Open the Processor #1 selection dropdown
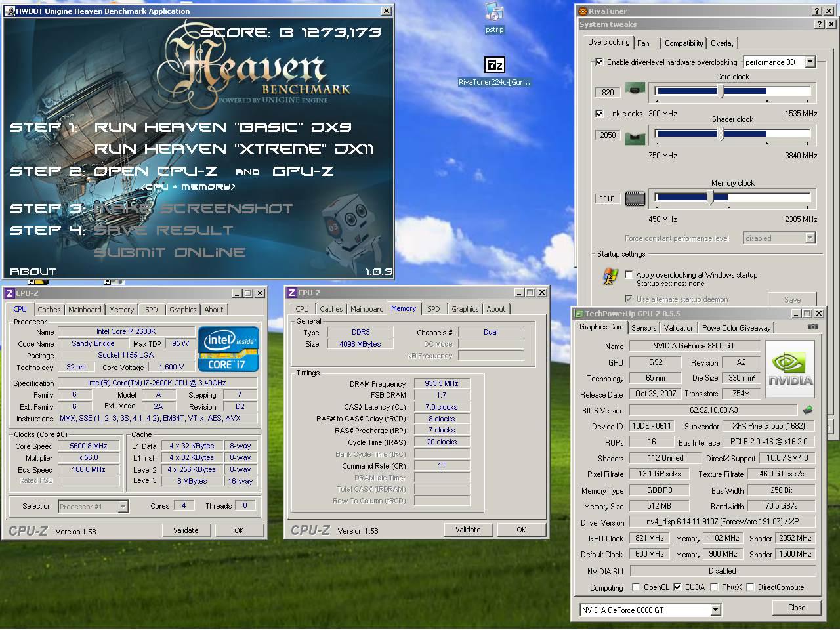 click(x=123, y=507)
